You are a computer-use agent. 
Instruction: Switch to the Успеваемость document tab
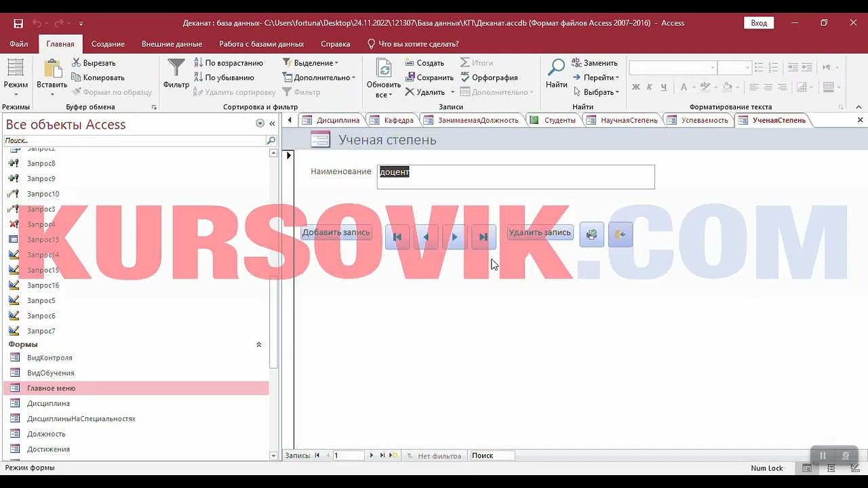(x=698, y=120)
